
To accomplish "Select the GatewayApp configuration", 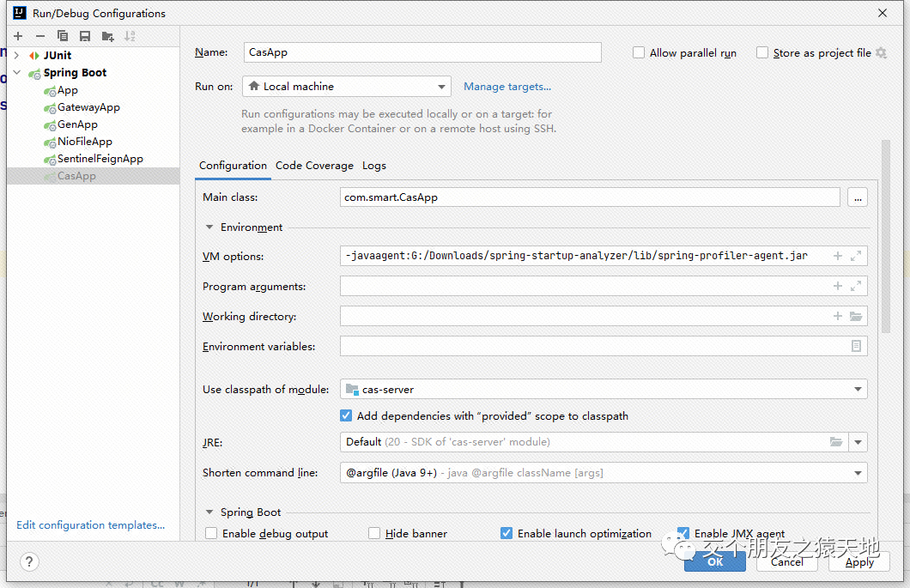I will (x=88, y=106).
